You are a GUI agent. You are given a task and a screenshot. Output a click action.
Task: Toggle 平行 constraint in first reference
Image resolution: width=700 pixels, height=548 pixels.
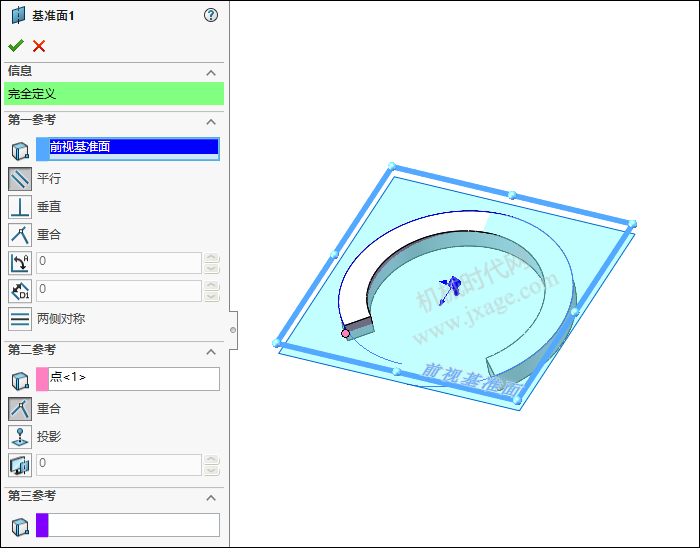(x=20, y=179)
